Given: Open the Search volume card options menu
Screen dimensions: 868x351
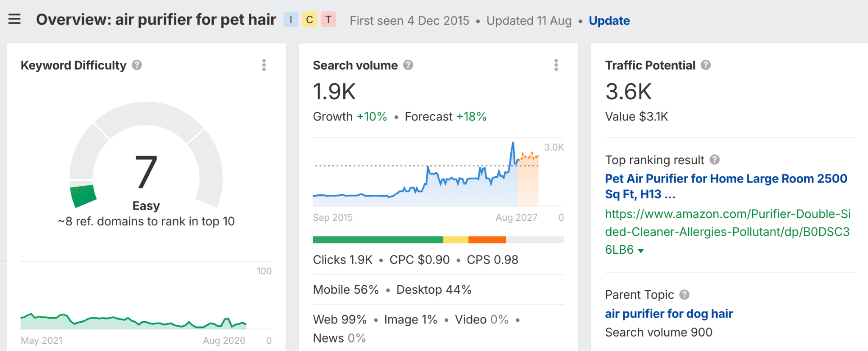Looking at the screenshot, I should pos(556,65).
